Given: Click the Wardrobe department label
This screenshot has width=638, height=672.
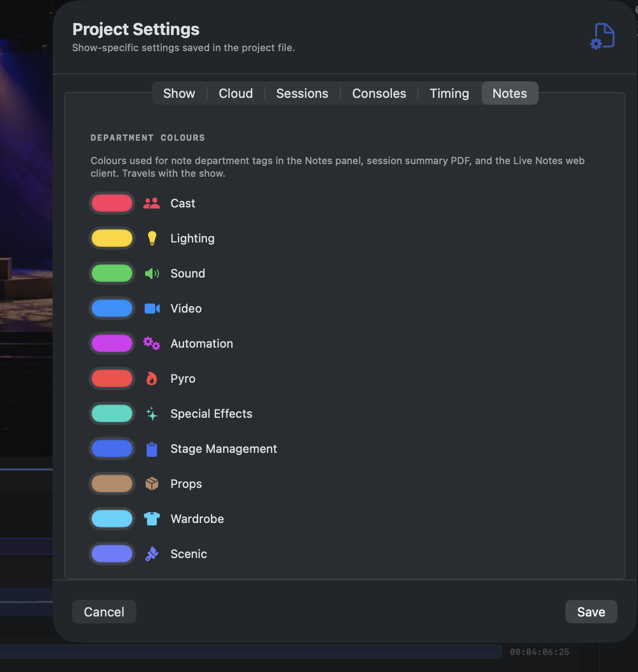Looking at the screenshot, I should tap(197, 519).
